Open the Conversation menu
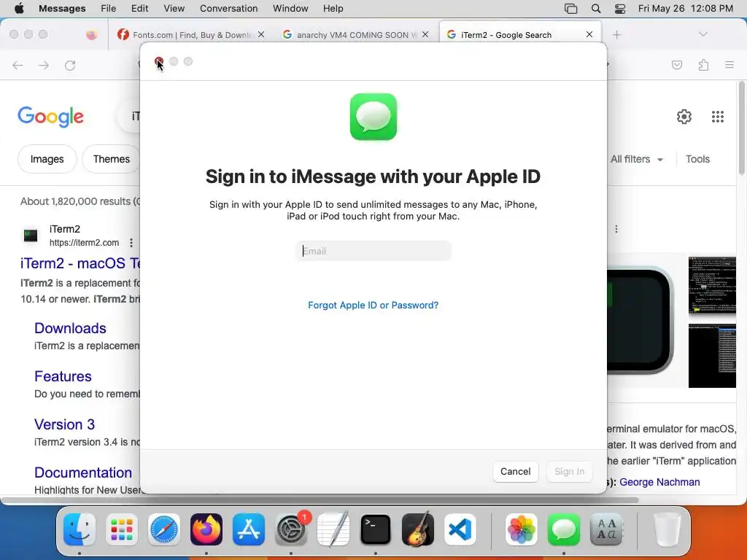 point(228,9)
